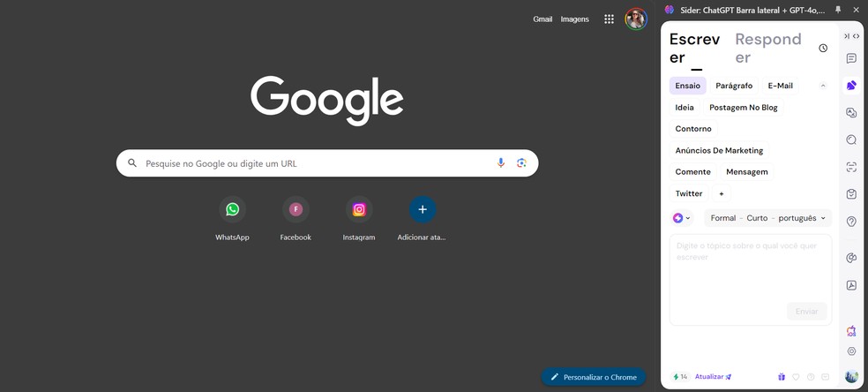Click the small help icon in Sider footer

811,376
